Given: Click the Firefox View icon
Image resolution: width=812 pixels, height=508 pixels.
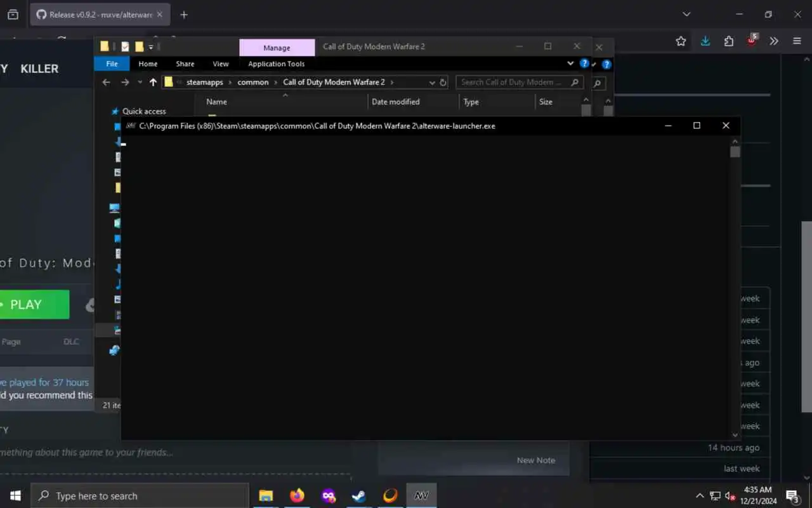Looking at the screenshot, I should click(x=13, y=14).
